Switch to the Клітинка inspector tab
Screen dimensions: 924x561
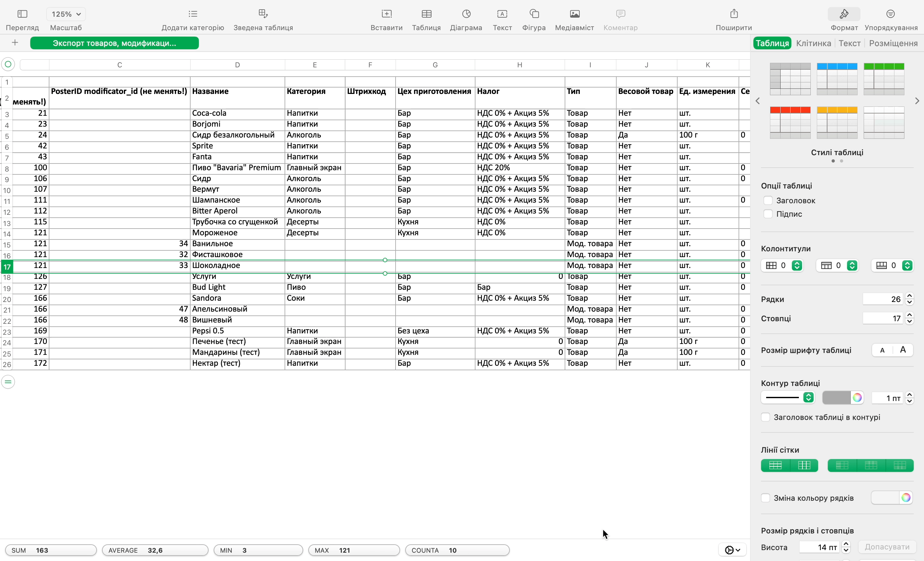[x=813, y=43]
